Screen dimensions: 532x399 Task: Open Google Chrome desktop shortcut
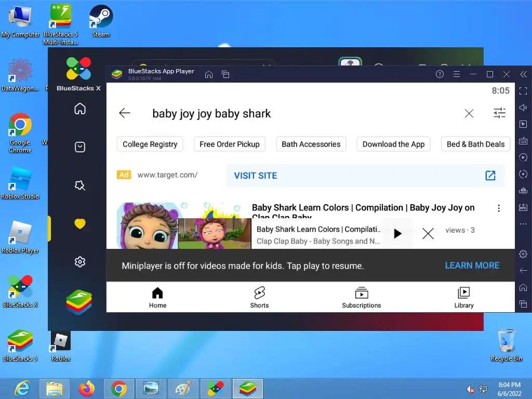click(20, 133)
